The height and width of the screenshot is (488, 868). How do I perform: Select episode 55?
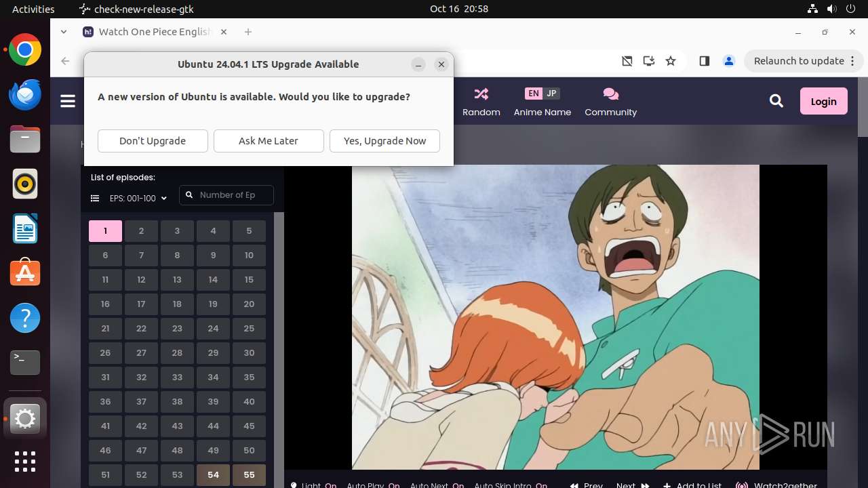click(249, 475)
